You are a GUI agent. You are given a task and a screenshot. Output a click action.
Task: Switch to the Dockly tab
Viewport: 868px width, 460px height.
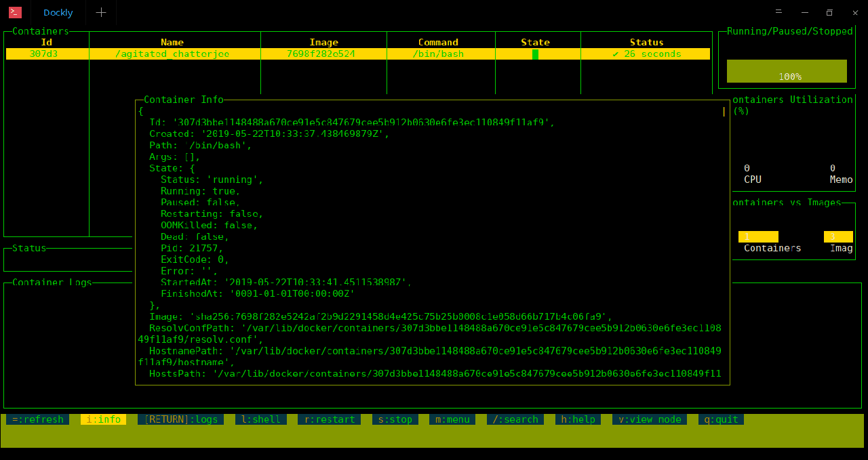[x=58, y=12]
